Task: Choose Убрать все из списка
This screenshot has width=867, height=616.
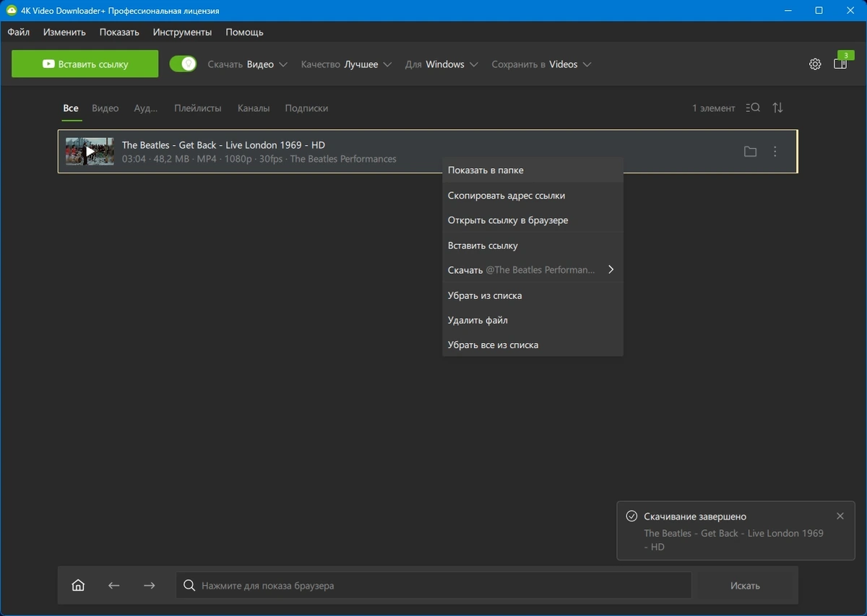Action: tap(532, 345)
